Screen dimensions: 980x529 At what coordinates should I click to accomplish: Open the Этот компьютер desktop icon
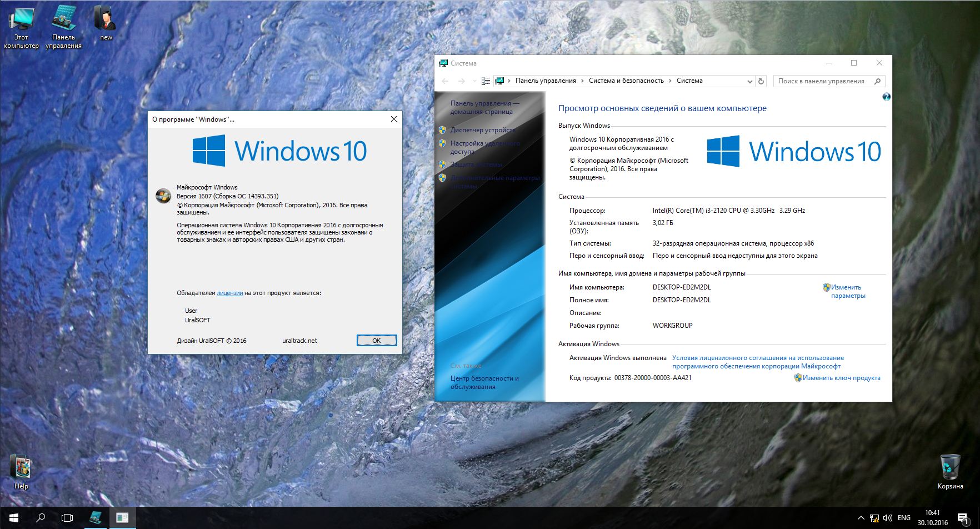coord(21,28)
